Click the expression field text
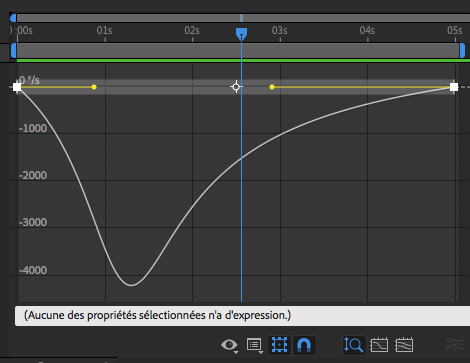The height and width of the screenshot is (363, 470). [157, 315]
